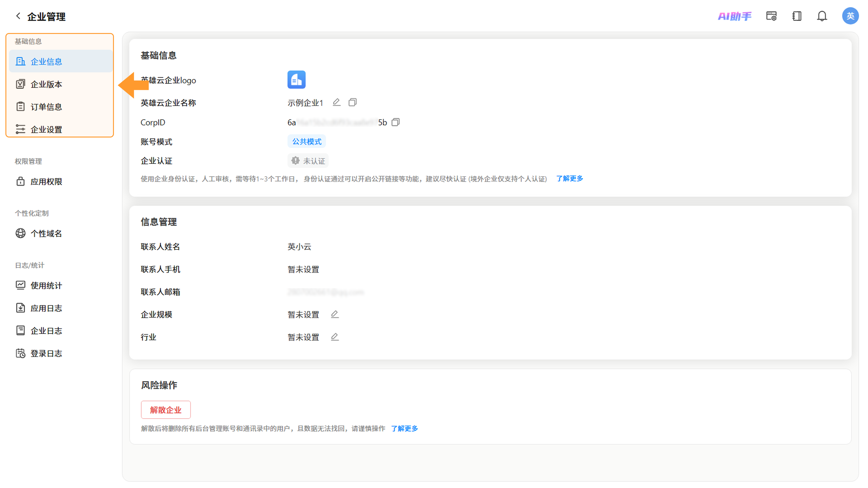
Task: Click the 日志/统计 sidebar group label
Action: click(x=29, y=265)
